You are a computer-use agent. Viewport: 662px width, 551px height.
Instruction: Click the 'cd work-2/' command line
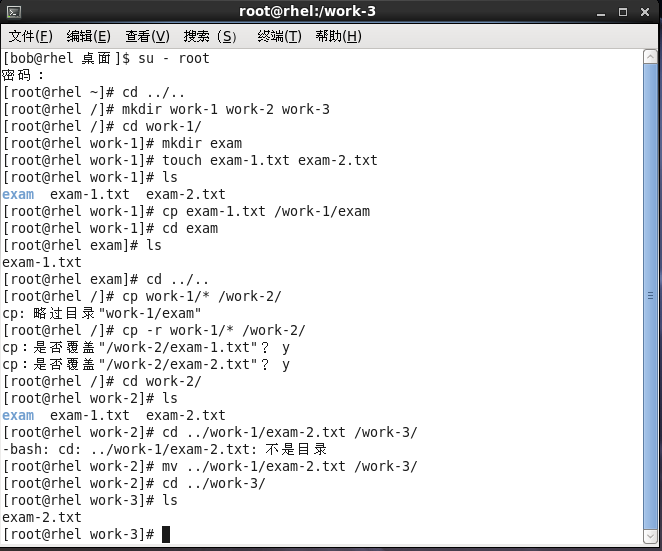(x=102, y=382)
